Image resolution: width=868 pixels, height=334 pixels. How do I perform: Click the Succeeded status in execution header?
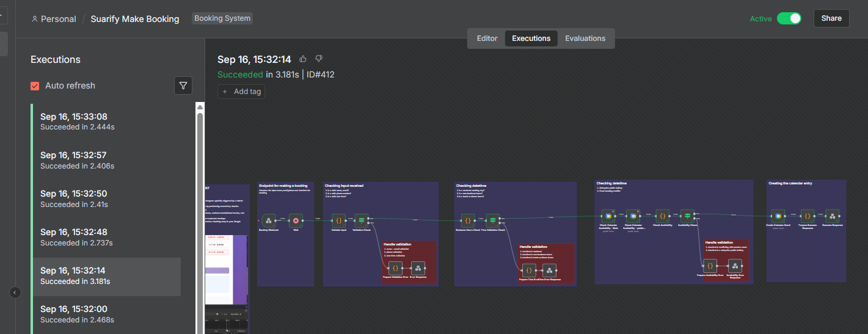[x=240, y=74]
